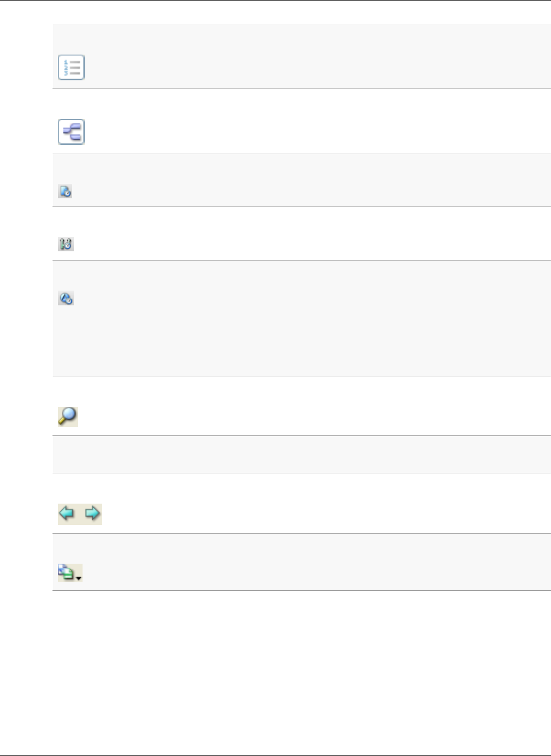The height and width of the screenshot is (756, 551).
Task: Go forward using the teal right arrow
Action: point(92,514)
